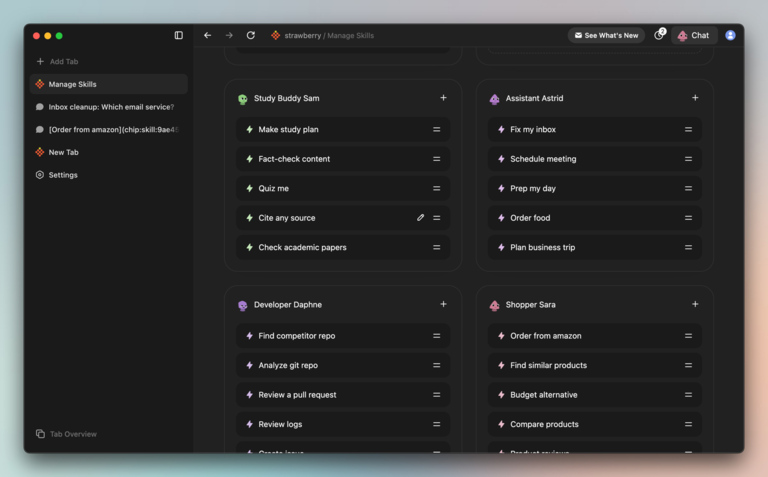Grab the handle on Fact-check content
Image resolution: width=768 pixels, height=477 pixels.
point(436,159)
